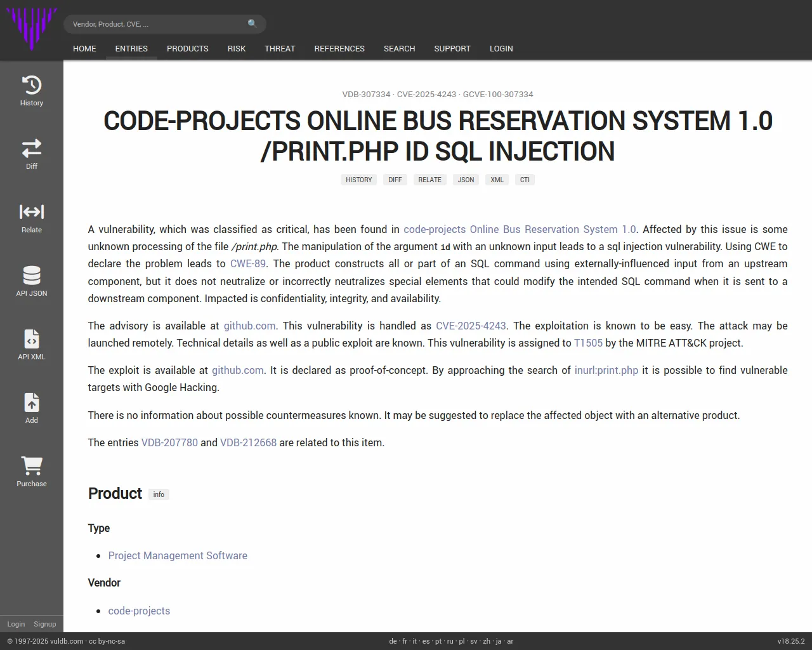Open Project Management Software type link
812x650 pixels.
178,555
